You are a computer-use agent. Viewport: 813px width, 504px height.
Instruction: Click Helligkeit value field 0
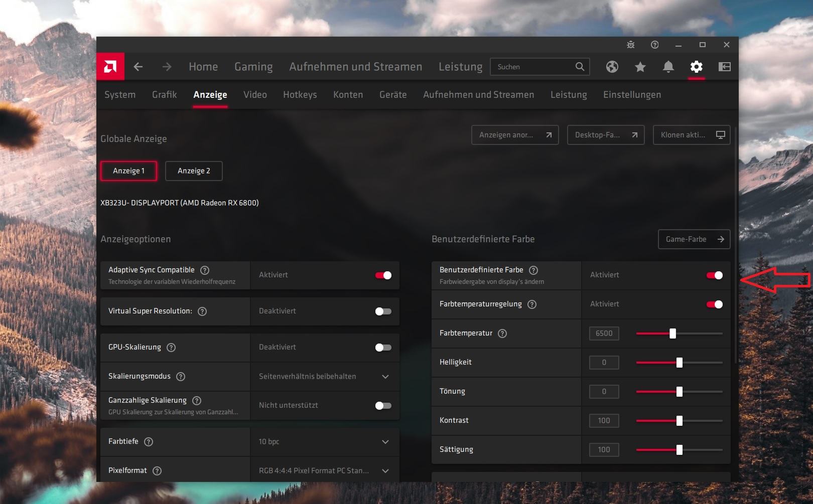coord(604,363)
